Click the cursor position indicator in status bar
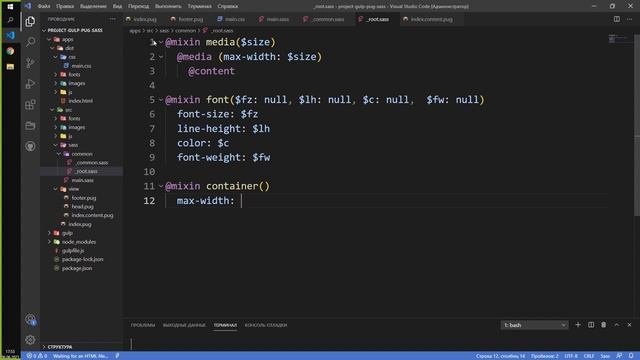Viewport: 640px width, 360px height. pyautogui.click(x=500, y=356)
